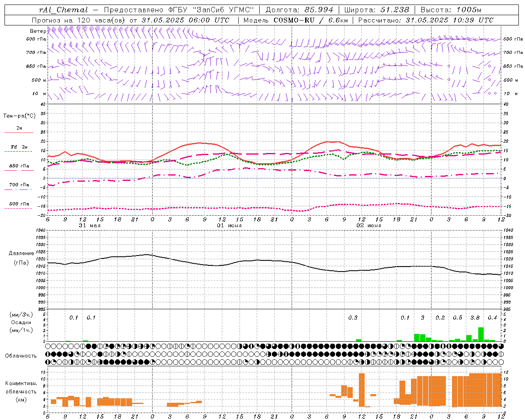Click the 'Прогноз на 120 часа(ов)' forecast text

[x=79, y=20]
